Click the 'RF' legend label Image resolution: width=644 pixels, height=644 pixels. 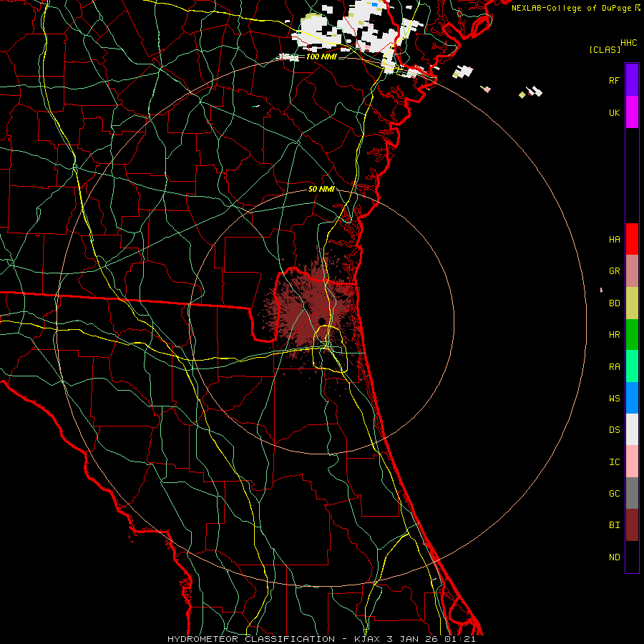614,80
